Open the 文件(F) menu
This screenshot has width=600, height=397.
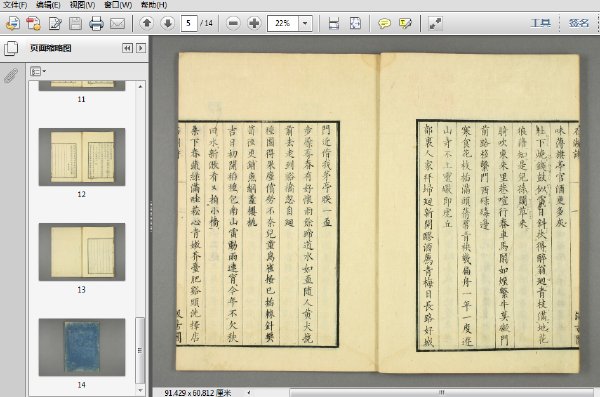(15, 5)
